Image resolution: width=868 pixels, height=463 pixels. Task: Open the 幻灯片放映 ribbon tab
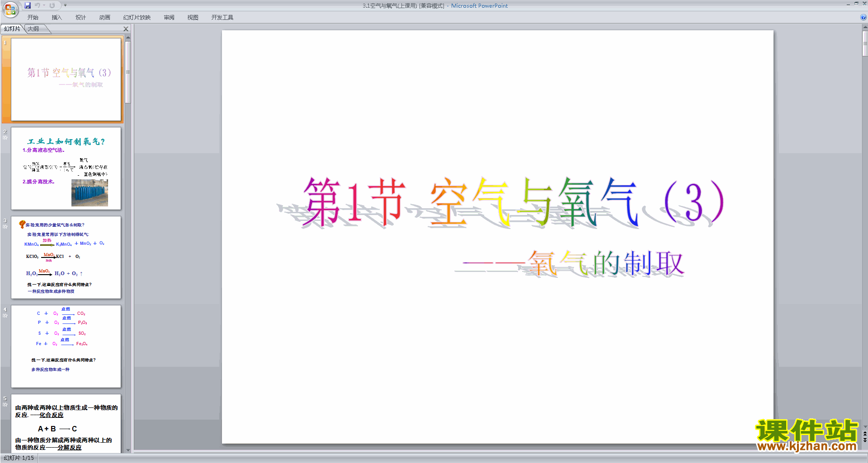click(x=137, y=17)
